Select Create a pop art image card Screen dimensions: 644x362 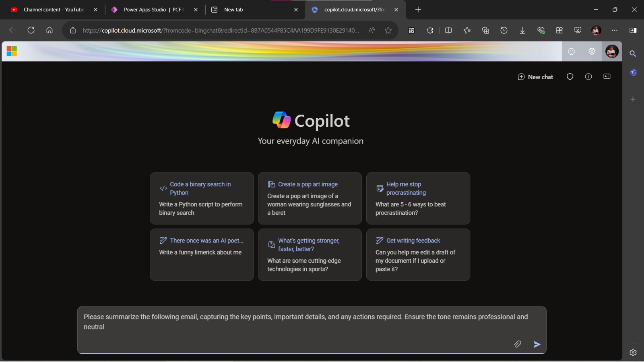(310, 198)
